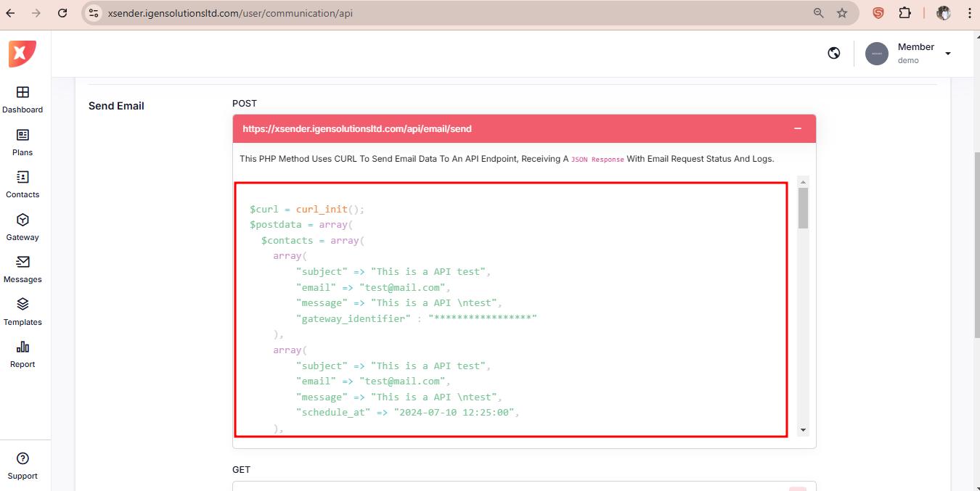Image resolution: width=980 pixels, height=491 pixels.
Task: Click the globe language icon
Action: 834,53
